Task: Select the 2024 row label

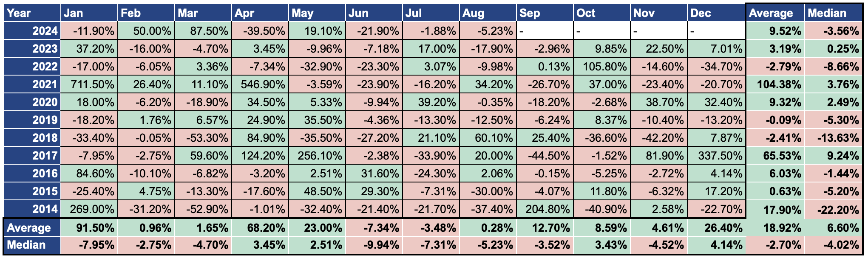Action: pos(31,31)
